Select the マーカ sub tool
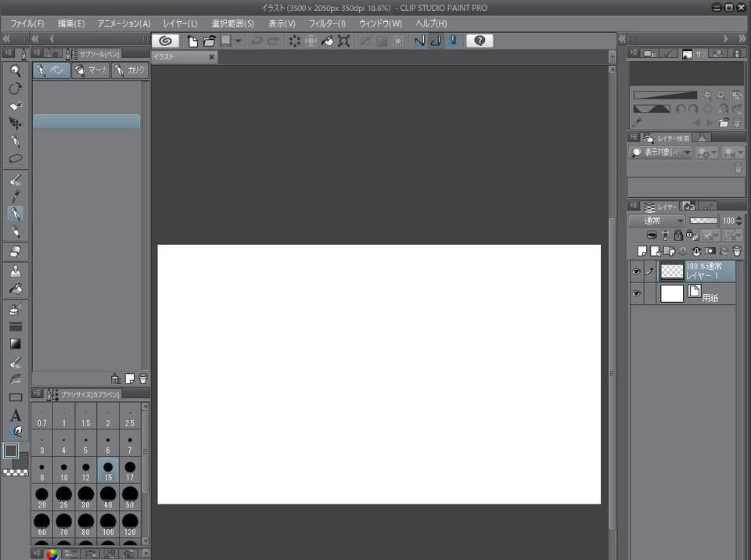Viewport: 751px width, 560px height. coord(92,70)
